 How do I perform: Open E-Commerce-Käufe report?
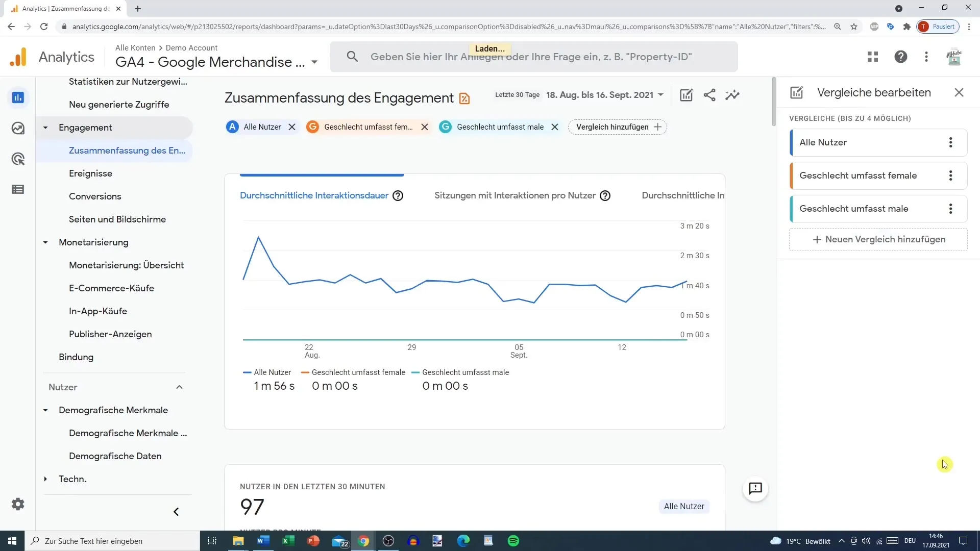111,288
